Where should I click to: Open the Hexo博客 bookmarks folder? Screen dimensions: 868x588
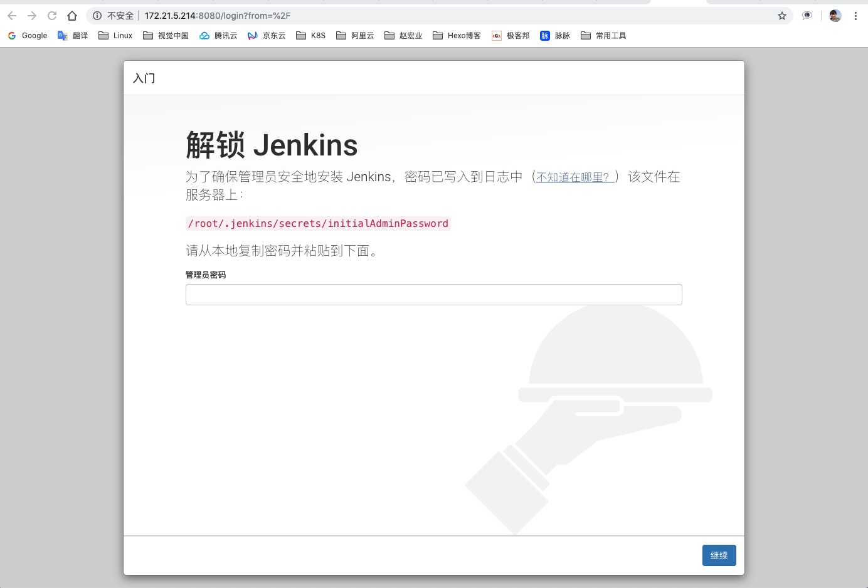coord(457,36)
